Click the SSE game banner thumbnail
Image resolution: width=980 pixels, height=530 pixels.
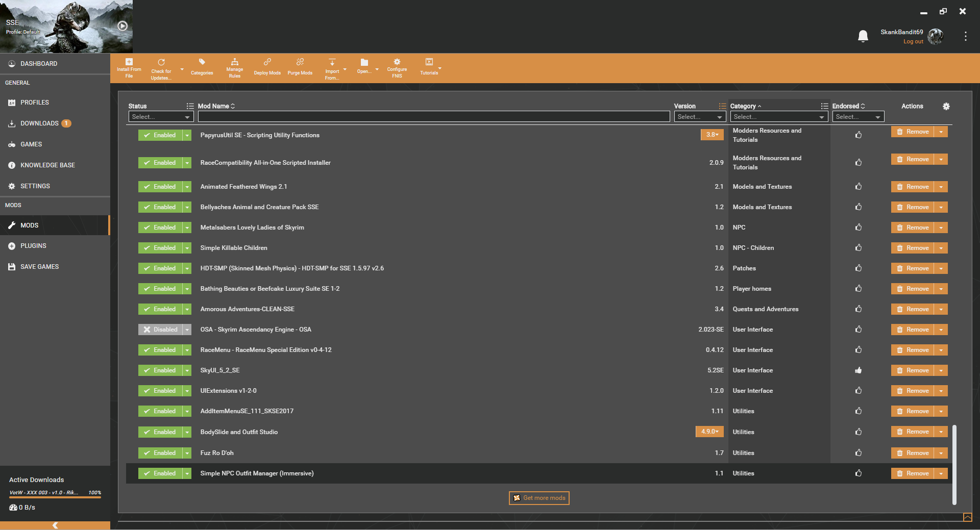[x=66, y=27]
